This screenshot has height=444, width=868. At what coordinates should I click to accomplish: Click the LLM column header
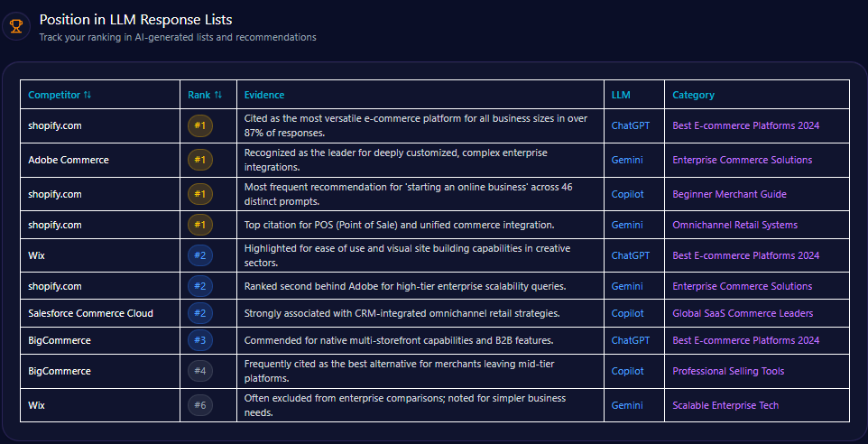[621, 95]
